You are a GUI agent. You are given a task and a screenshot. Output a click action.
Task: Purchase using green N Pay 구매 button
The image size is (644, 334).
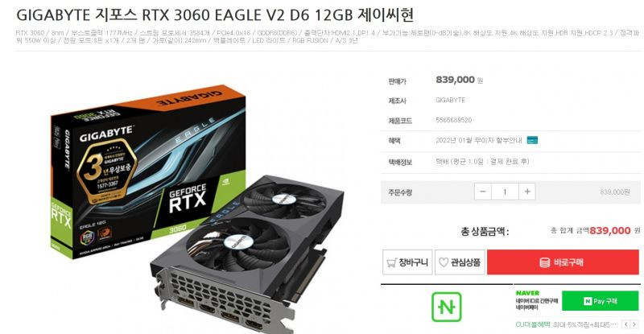(600, 301)
